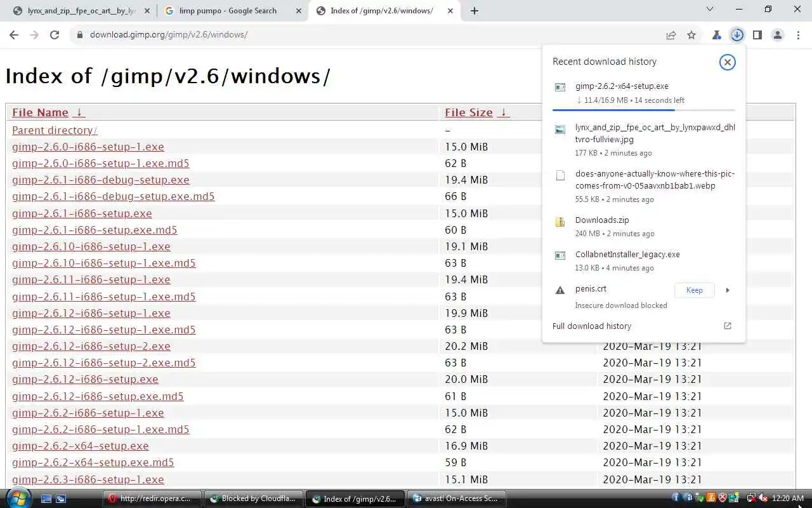Viewport: 812px width, 508px height.
Task: Click the CollabnetInstaller exe icon
Action: tap(560, 256)
